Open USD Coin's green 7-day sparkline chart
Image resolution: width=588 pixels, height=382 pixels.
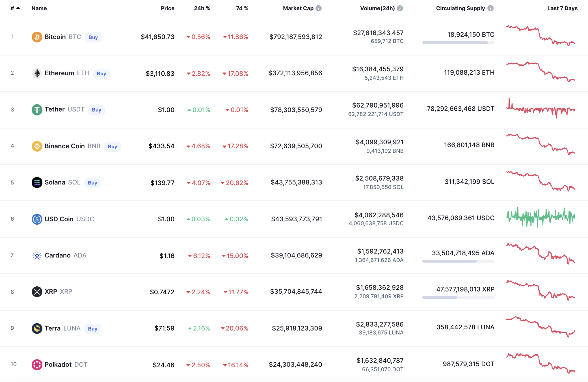(x=541, y=217)
